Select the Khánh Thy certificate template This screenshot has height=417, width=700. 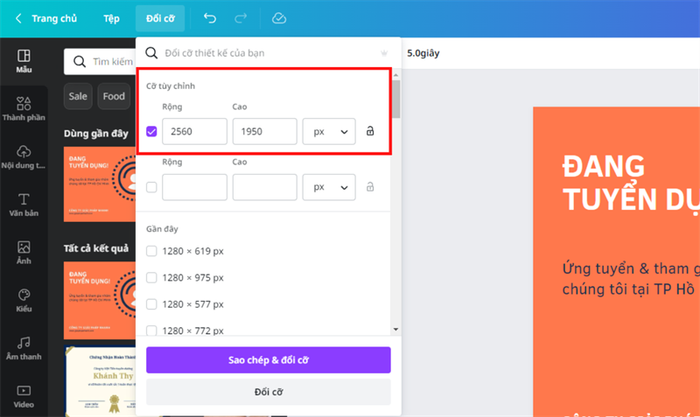[x=100, y=381]
